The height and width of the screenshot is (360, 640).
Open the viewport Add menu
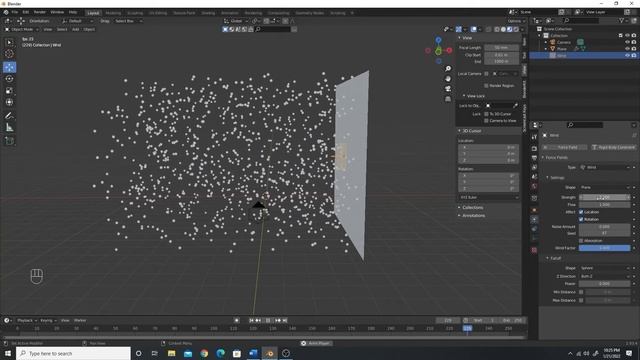click(76, 29)
